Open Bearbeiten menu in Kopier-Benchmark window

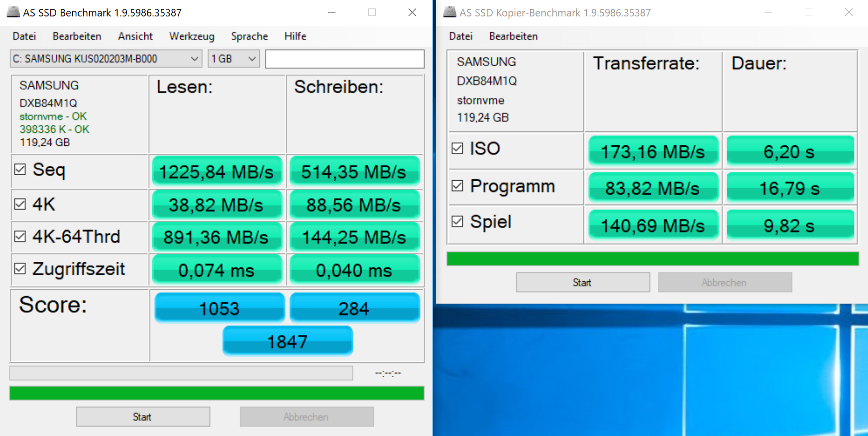point(514,36)
